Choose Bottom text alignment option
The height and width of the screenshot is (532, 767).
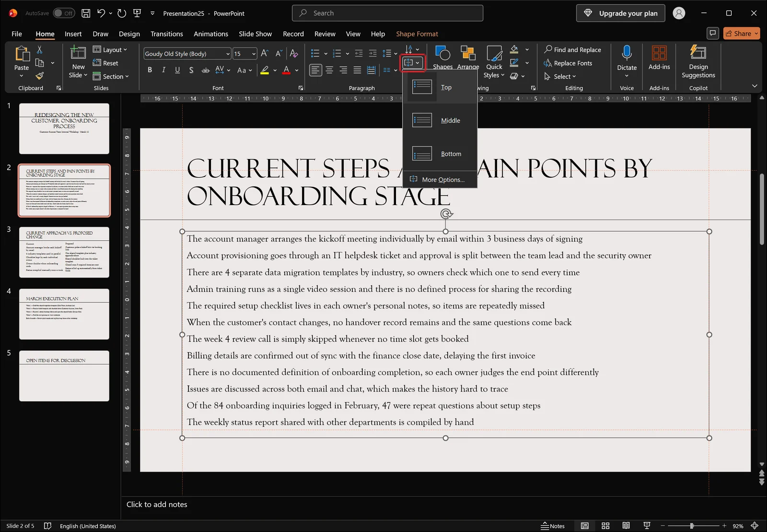[x=440, y=154]
